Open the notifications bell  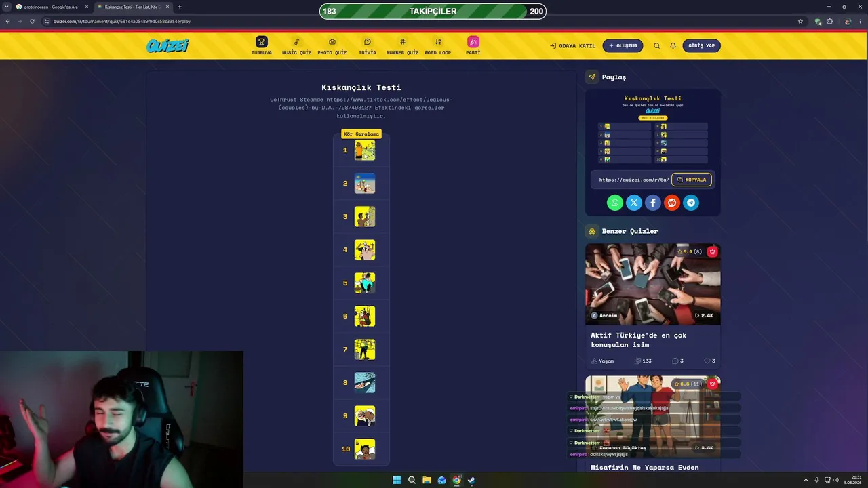(673, 46)
